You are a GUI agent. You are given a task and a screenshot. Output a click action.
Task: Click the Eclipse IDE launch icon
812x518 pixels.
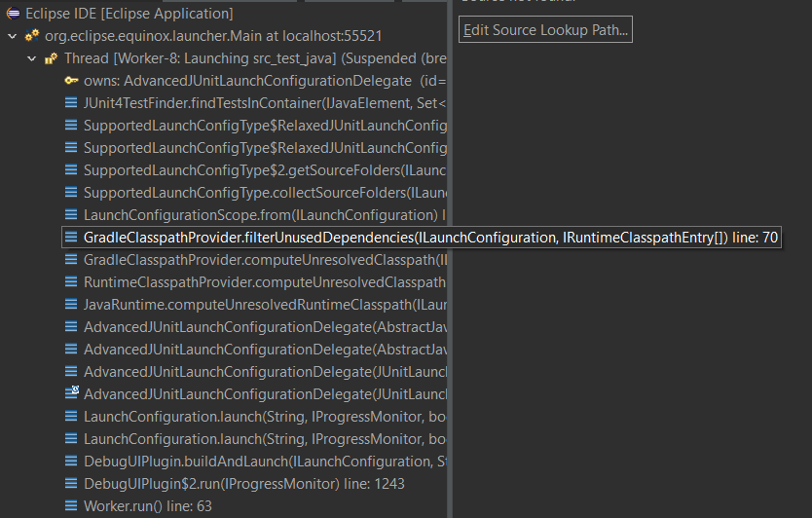coord(13,14)
